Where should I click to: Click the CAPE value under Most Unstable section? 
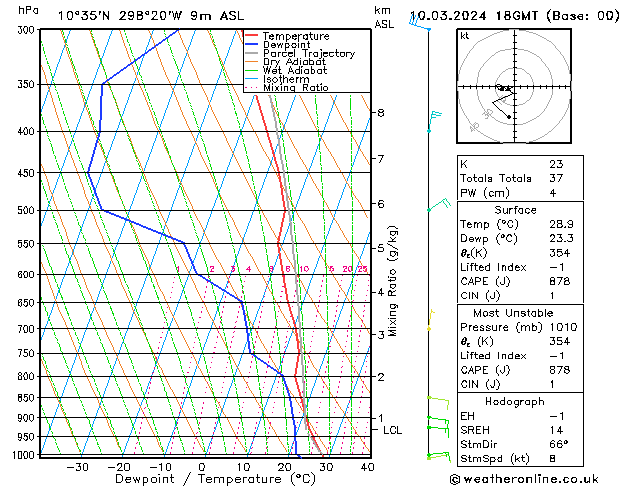560,370
